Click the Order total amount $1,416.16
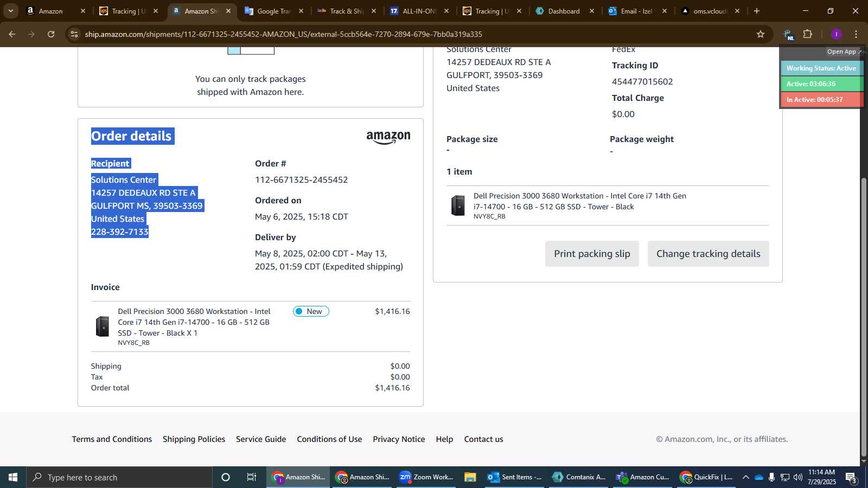The width and height of the screenshot is (868, 488). [x=392, y=388]
